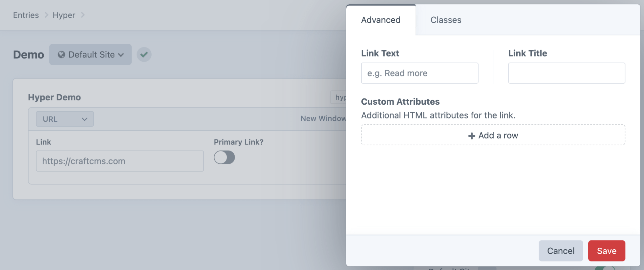
Task: Expand the URL link type dropdown
Action: coord(65,119)
